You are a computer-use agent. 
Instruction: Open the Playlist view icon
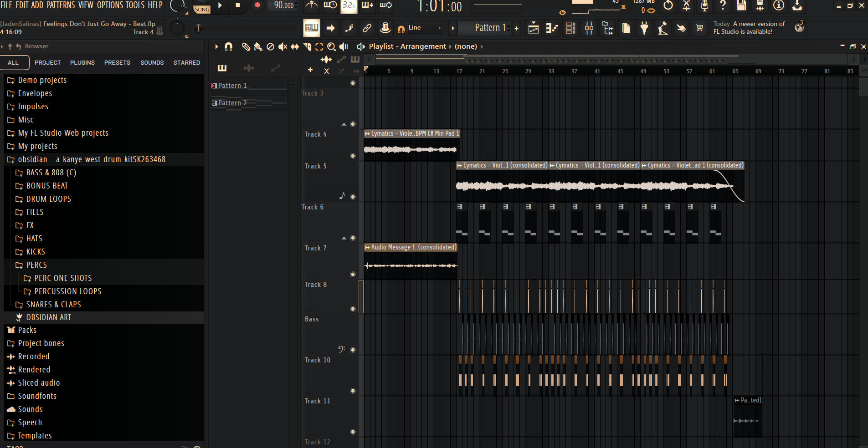(534, 28)
